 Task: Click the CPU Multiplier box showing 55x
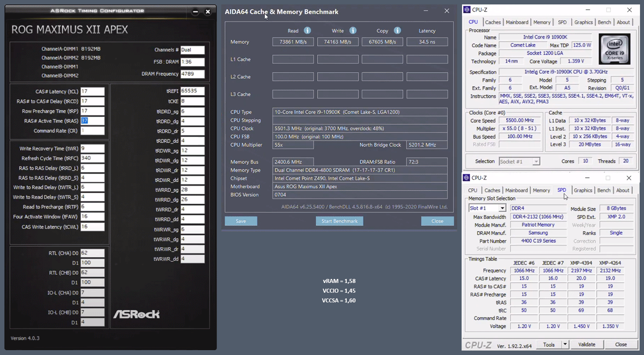tap(293, 145)
